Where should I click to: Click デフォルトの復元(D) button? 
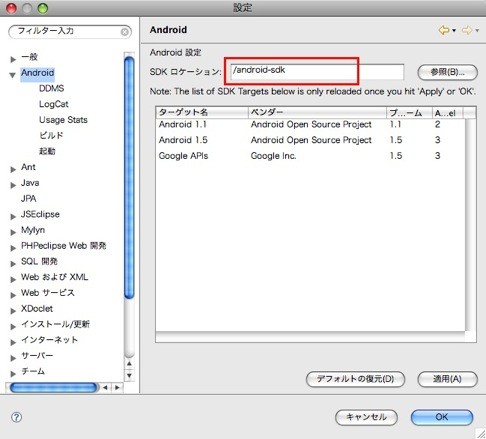(355, 379)
